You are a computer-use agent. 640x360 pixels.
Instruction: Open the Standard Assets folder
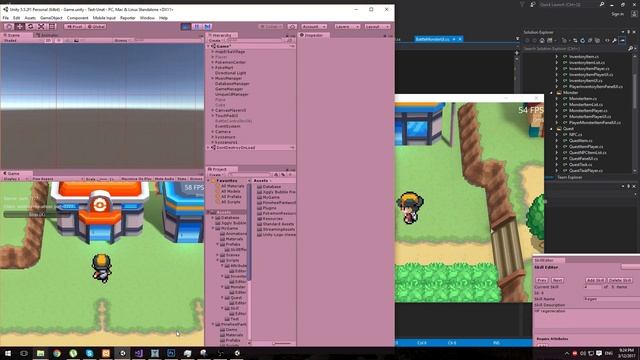275,224
